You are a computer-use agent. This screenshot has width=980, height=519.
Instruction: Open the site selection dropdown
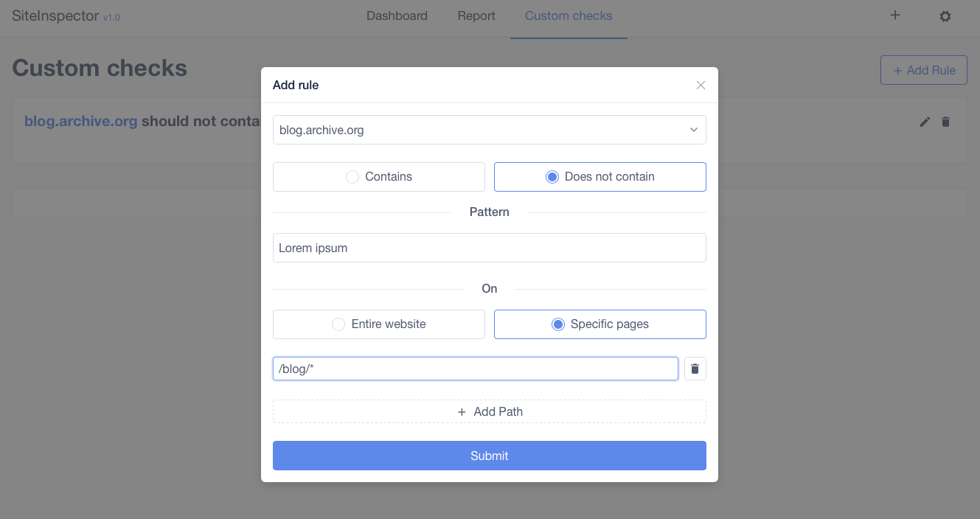pos(489,129)
